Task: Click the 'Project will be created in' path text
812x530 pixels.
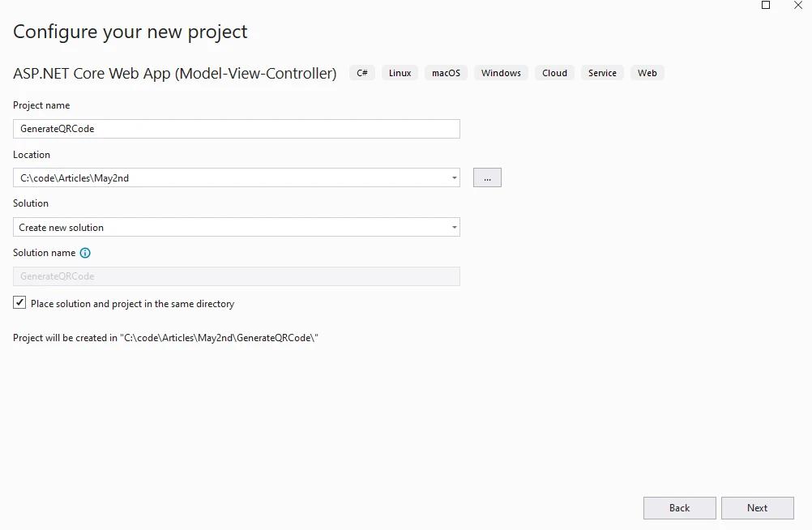Action: pos(165,338)
